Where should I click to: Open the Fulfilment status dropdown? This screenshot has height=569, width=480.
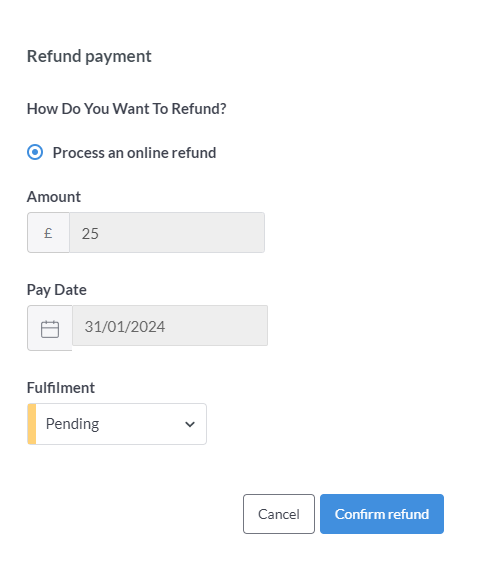(117, 424)
